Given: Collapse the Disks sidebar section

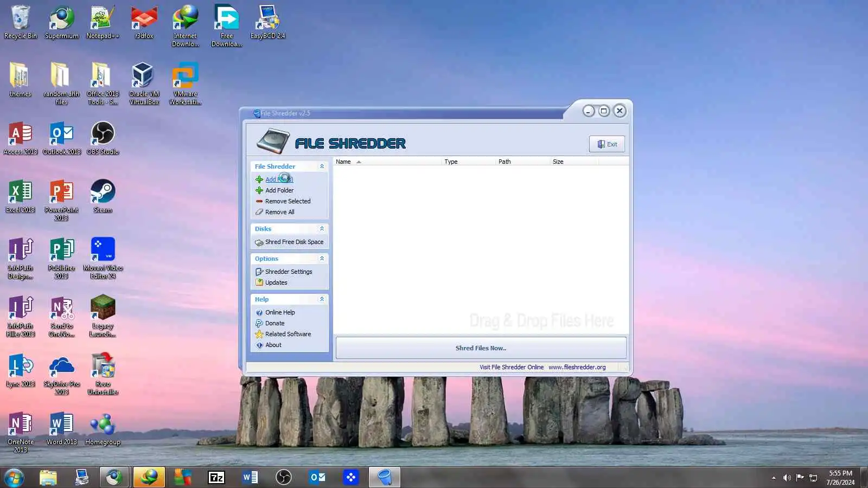Looking at the screenshot, I should pyautogui.click(x=322, y=229).
